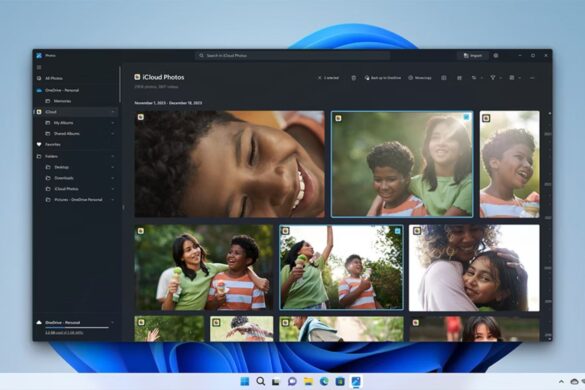Open Photos app settings gear
The width and height of the screenshot is (585, 390).
pyautogui.click(x=496, y=56)
